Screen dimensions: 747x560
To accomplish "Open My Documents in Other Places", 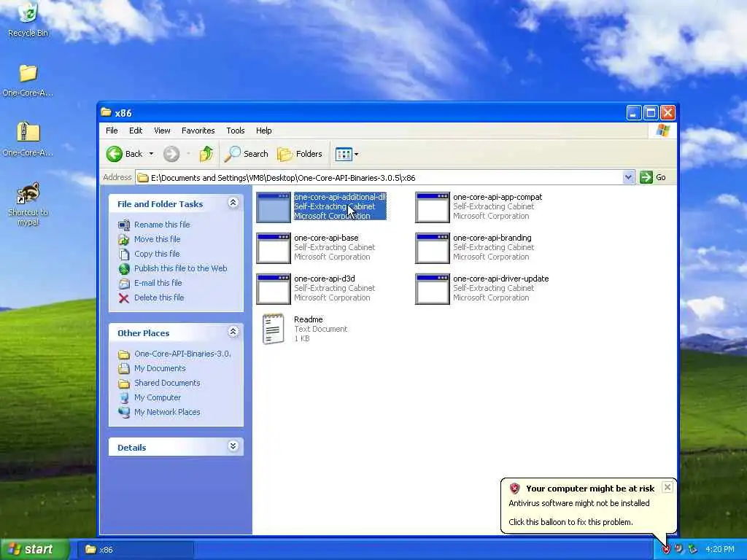I will 160,368.
